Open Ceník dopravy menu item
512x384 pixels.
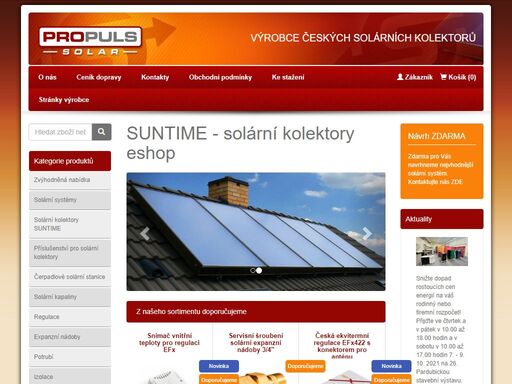click(x=99, y=77)
